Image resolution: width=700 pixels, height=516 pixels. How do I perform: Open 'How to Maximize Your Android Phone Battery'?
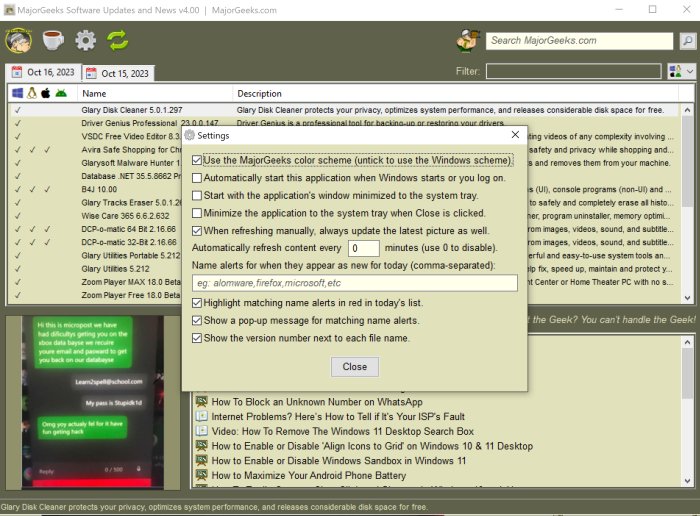(309, 475)
